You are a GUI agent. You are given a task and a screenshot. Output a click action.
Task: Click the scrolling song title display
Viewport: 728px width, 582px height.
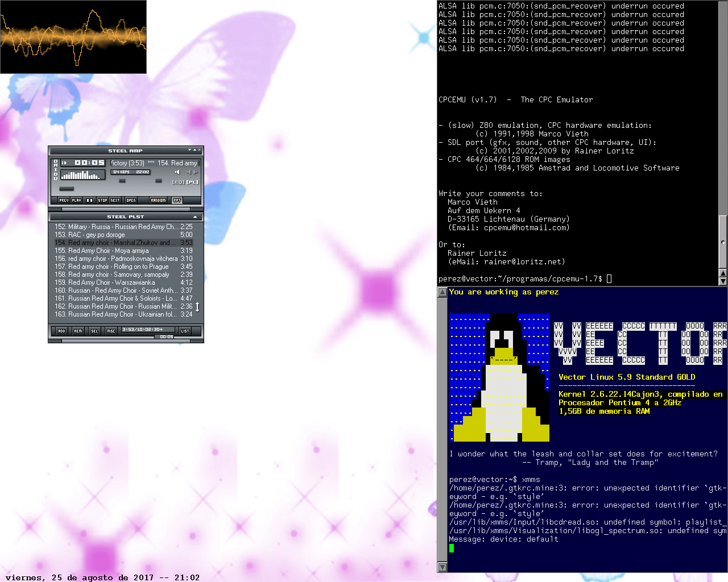(x=154, y=163)
